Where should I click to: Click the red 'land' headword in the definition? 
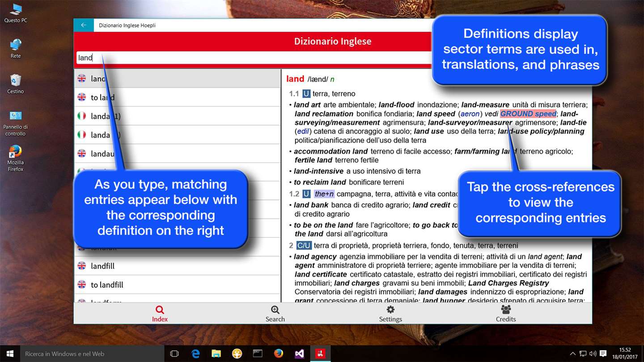295,79
